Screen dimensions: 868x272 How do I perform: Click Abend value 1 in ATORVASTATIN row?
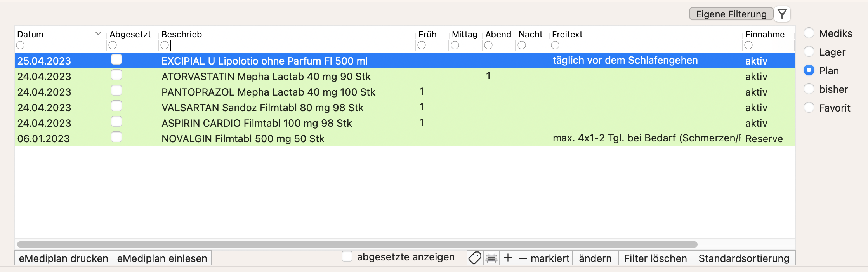point(488,76)
